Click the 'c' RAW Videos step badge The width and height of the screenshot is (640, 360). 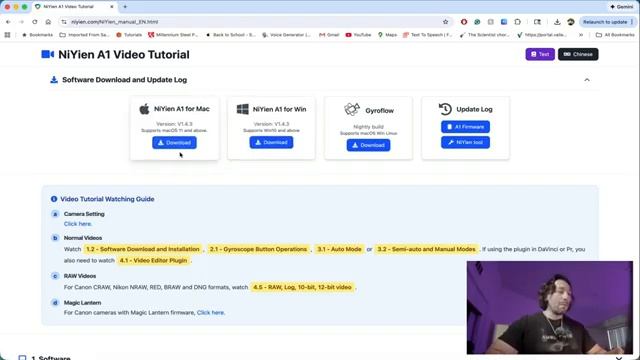(55, 276)
